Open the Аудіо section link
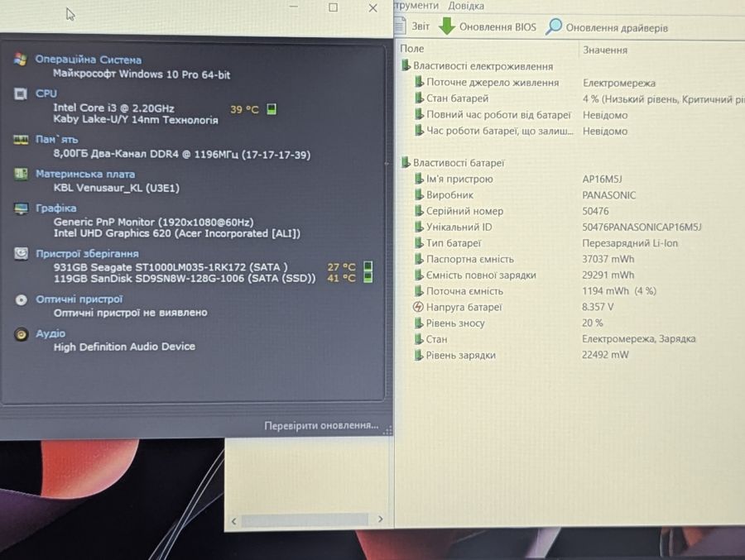This screenshot has width=745, height=560. (x=50, y=333)
